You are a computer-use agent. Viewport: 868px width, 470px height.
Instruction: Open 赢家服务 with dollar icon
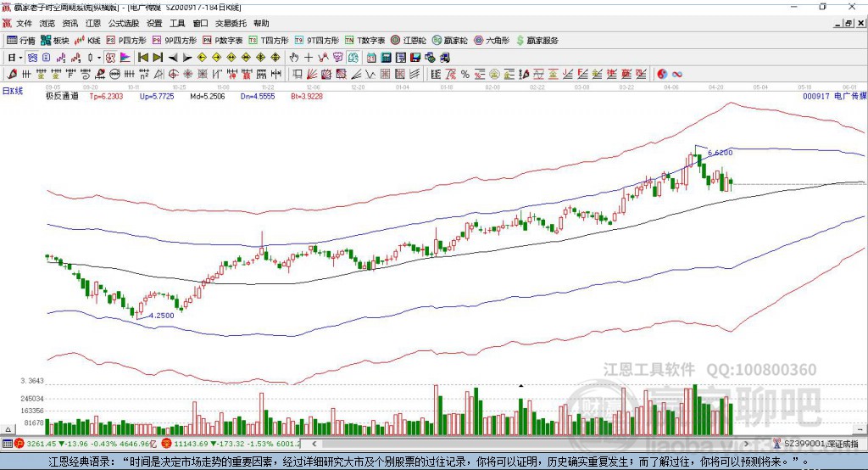(537, 41)
